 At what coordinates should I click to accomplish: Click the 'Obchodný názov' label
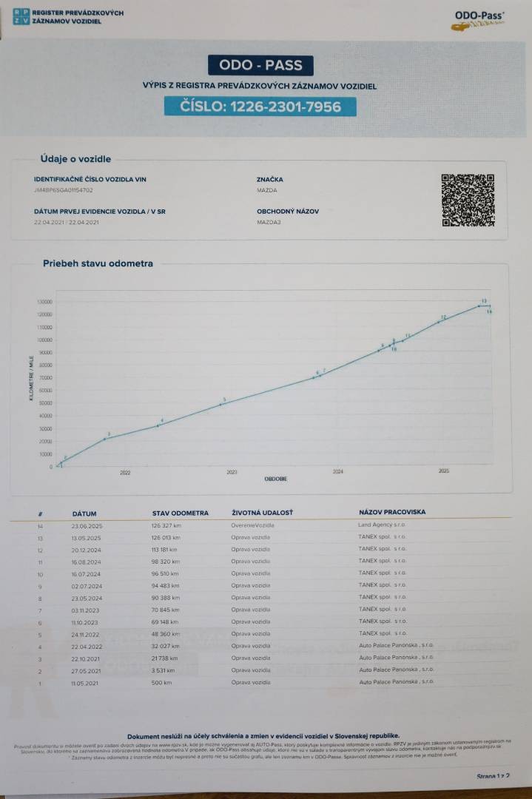288,212
